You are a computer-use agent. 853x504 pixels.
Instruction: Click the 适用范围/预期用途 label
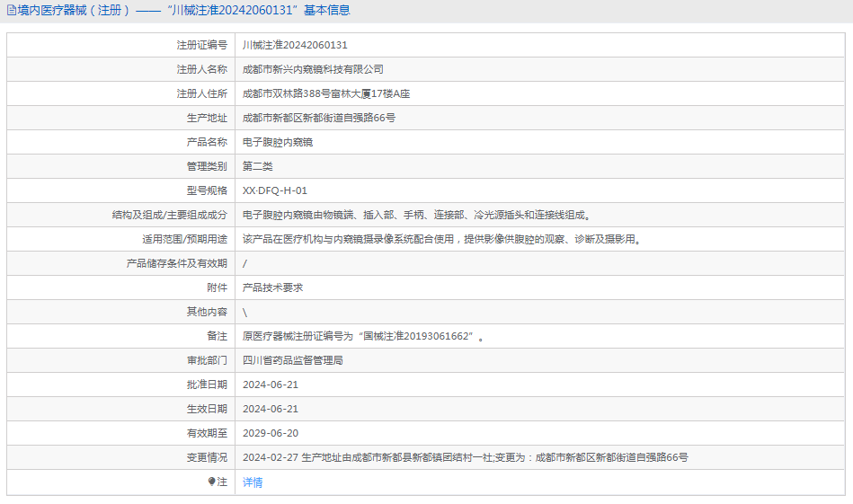[x=185, y=239]
